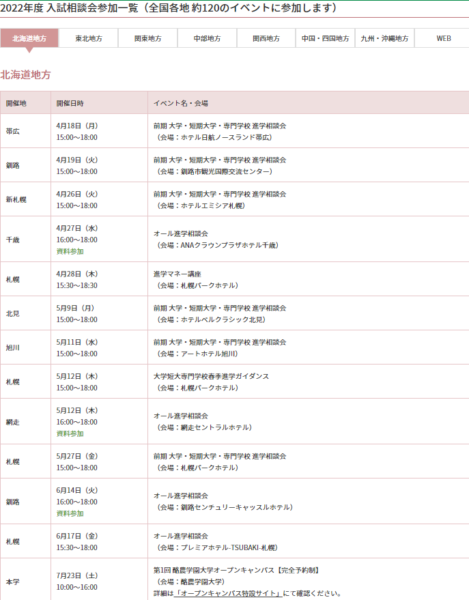Switch to the WEB tab
Screen dimensions: 469x600
coord(444,38)
